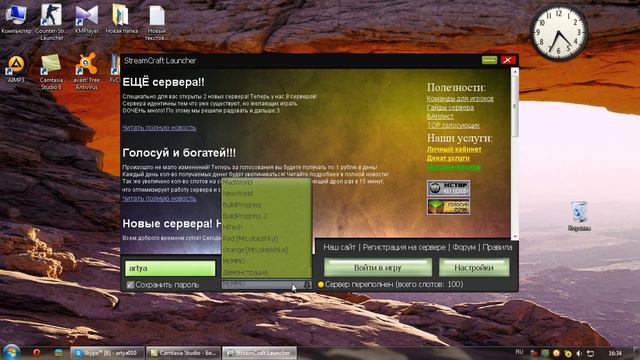
Task: Open the Личный кабинет link
Action: [x=454, y=149]
